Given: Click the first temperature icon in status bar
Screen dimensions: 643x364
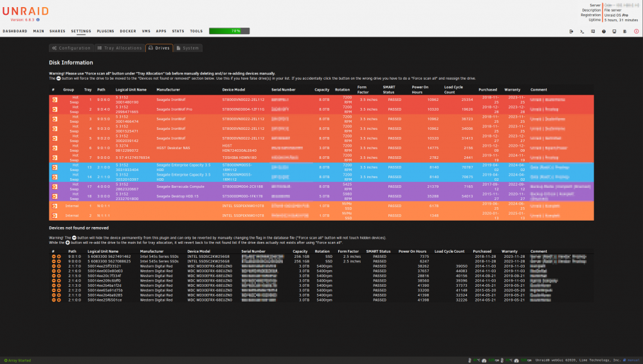Looking at the screenshot, I should click(469, 360).
